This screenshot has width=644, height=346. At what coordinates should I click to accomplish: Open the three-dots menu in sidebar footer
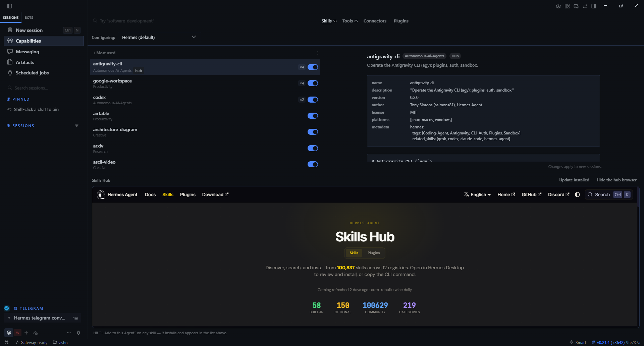[x=69, y=333]
